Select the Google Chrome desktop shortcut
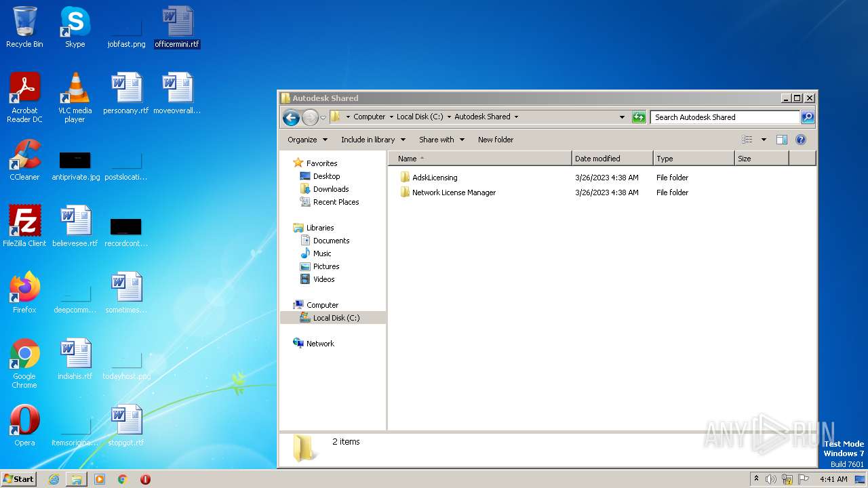Screen dimensions: 868x488 24,363
